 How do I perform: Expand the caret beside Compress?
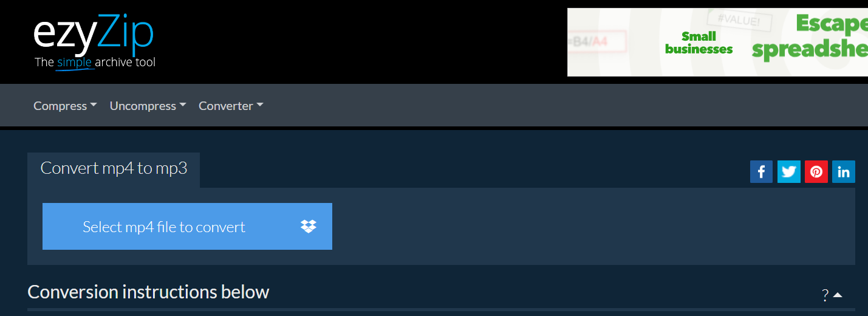pyautogui.click(x=94, y=105)
